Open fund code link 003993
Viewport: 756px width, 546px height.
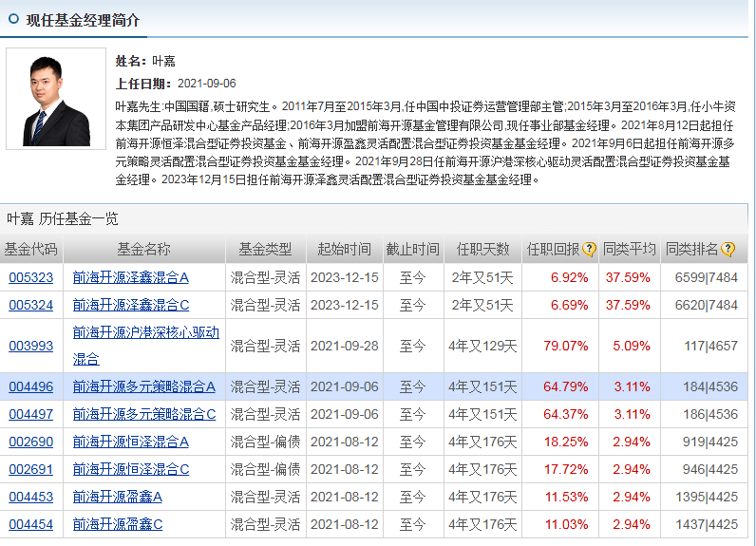(30, 346)
